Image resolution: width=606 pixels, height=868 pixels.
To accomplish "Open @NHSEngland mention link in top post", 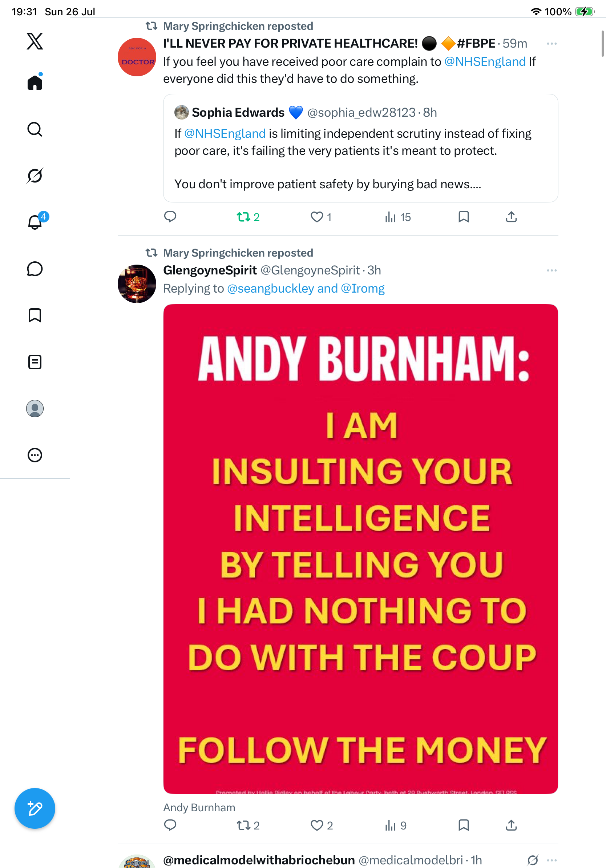I will pos(485,61).
